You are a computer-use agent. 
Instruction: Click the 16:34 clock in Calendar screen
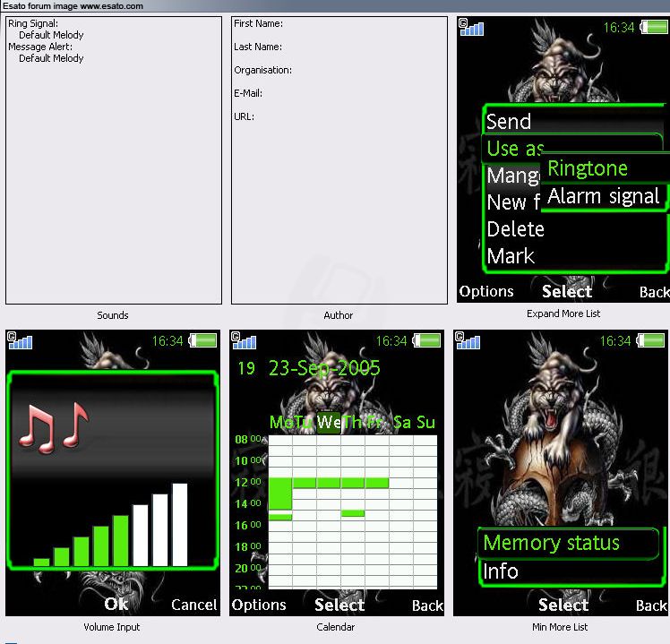[x=391, y=341]
